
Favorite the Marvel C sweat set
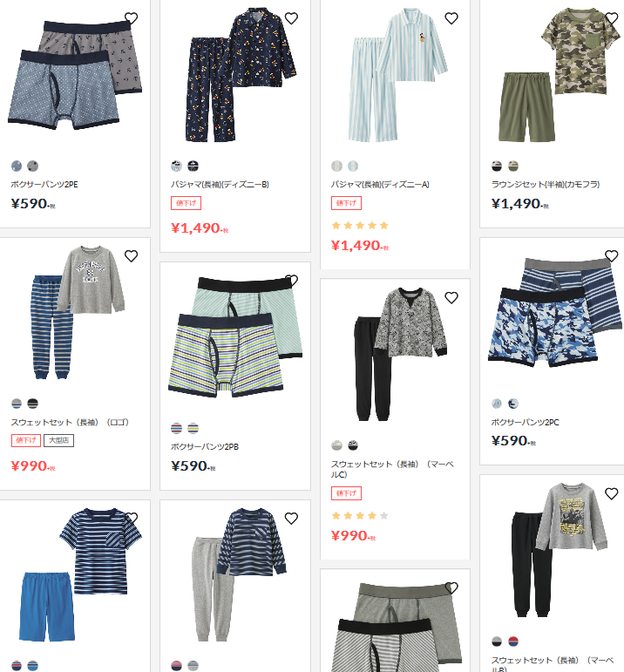pos(451,297)
